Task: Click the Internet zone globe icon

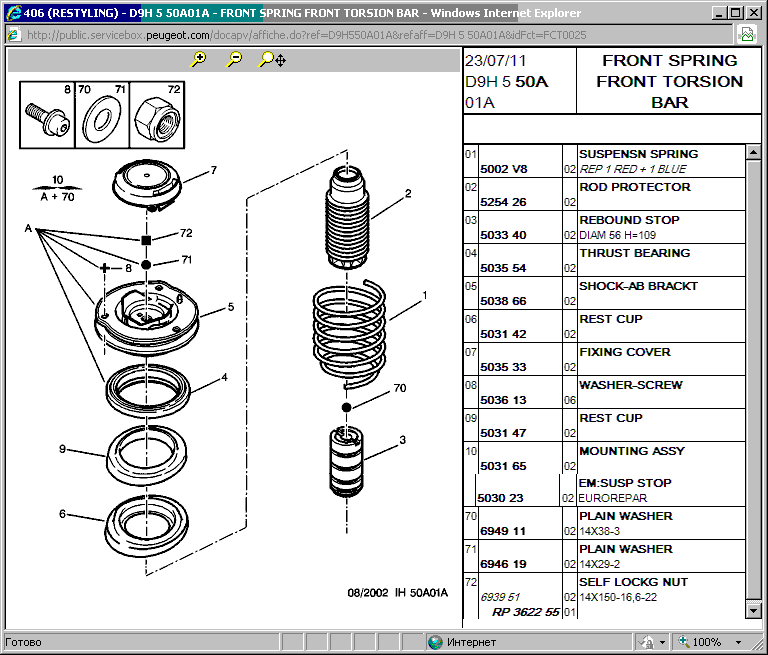Action: tap(435, 642)
